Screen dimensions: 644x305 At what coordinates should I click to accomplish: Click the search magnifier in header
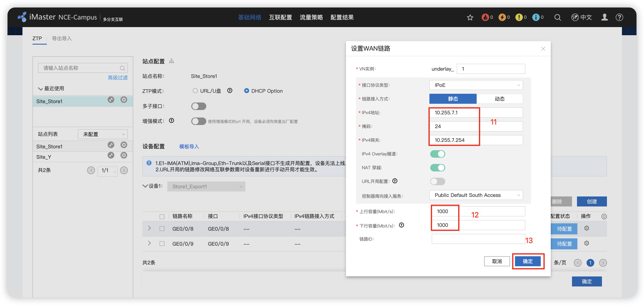(x=557, y=17)
